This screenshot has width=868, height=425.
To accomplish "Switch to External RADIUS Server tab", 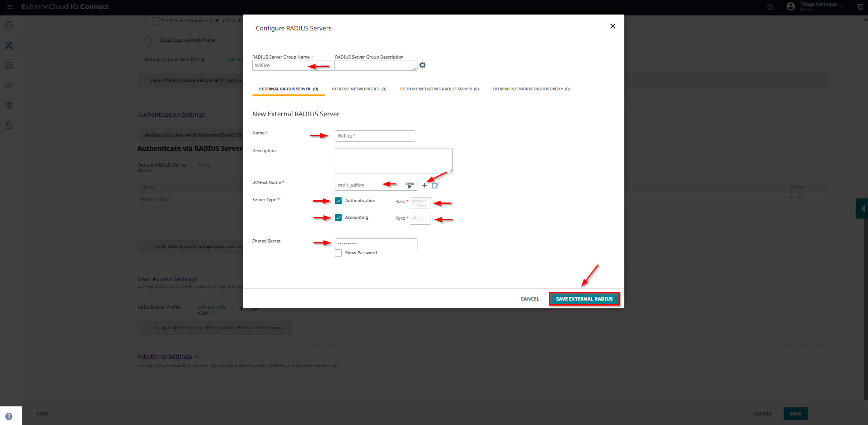I will [x=289, y=89].
